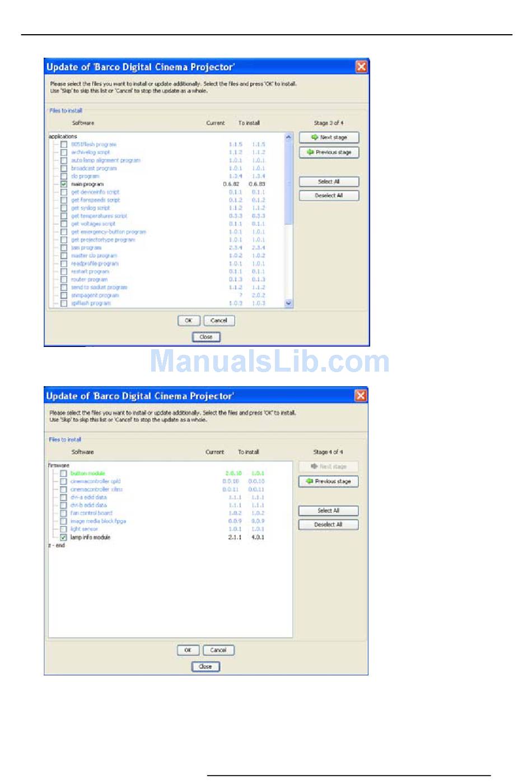Tick the get deviceinfo script checkbox
The image size is (532, 783).
point(64,192)
